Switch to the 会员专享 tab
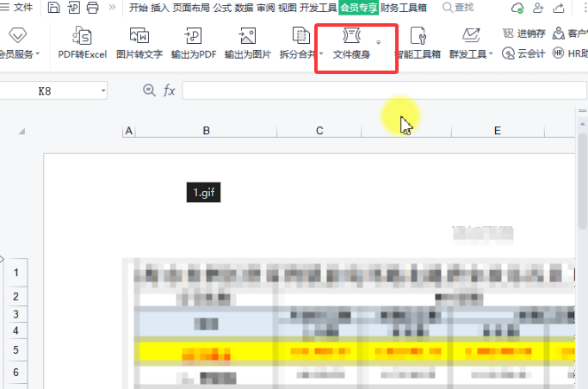 coord(359,8)
